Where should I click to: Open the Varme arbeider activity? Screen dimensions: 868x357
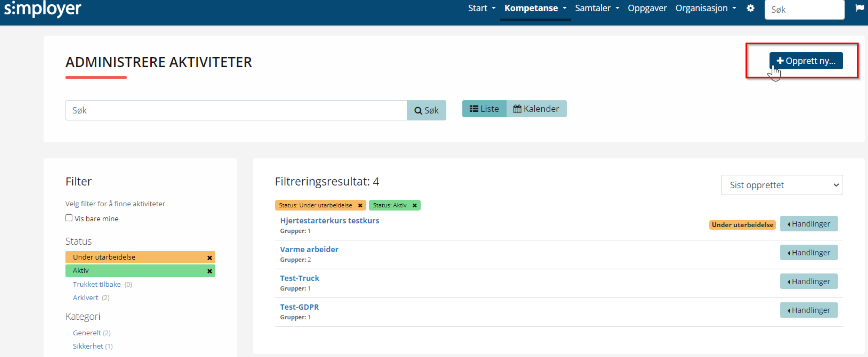[309, 249]
